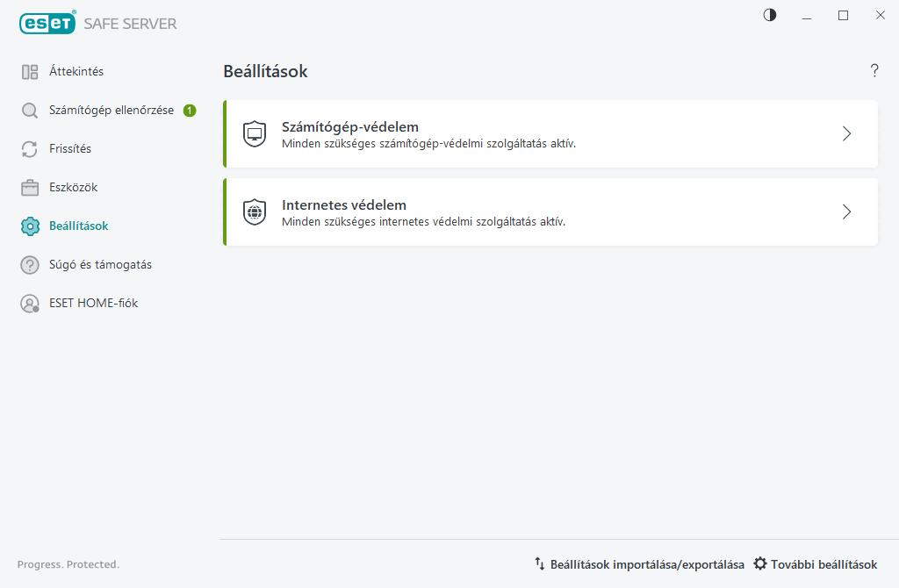
Task: Select Beállítások in the sidebar
Action: [78, 226]
